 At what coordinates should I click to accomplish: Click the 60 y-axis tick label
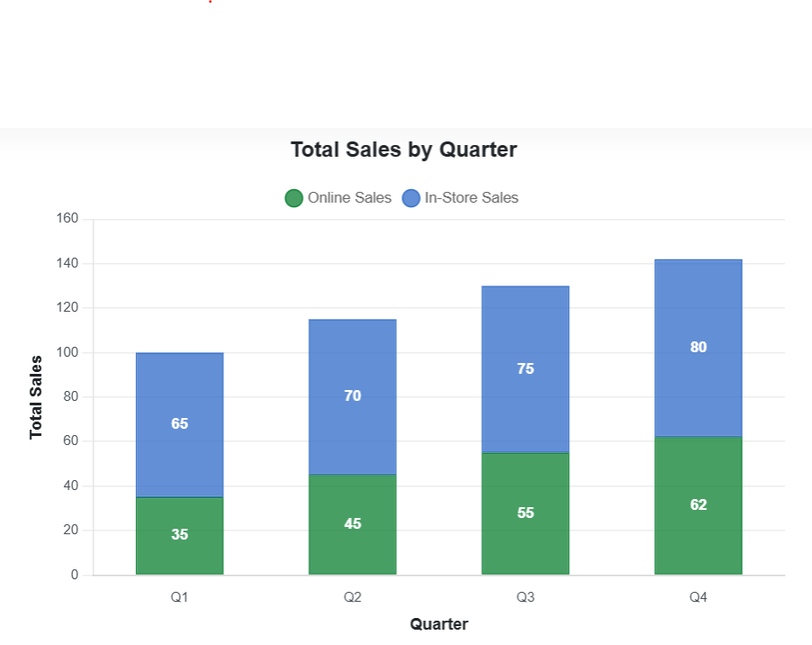[71, 441]
